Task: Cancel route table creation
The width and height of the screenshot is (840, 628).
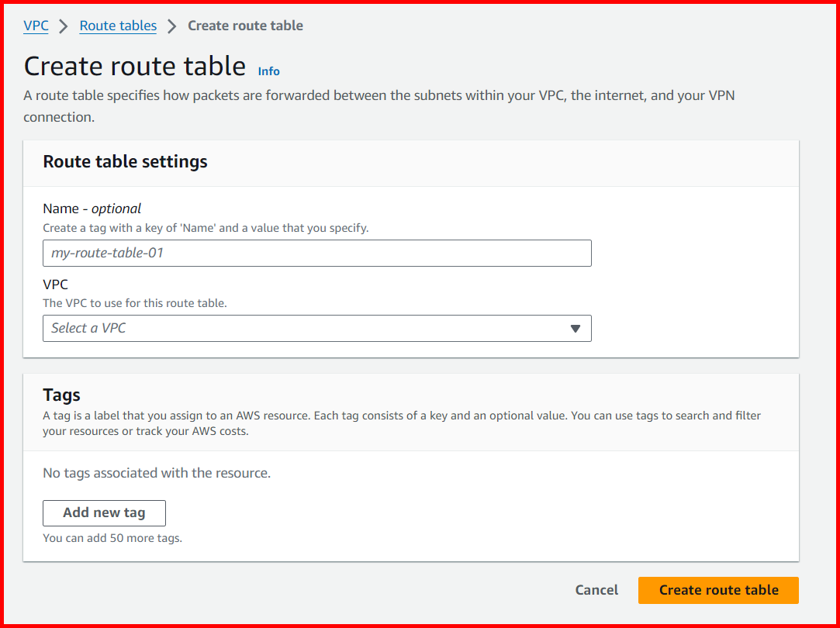Action: click(596, 589)
